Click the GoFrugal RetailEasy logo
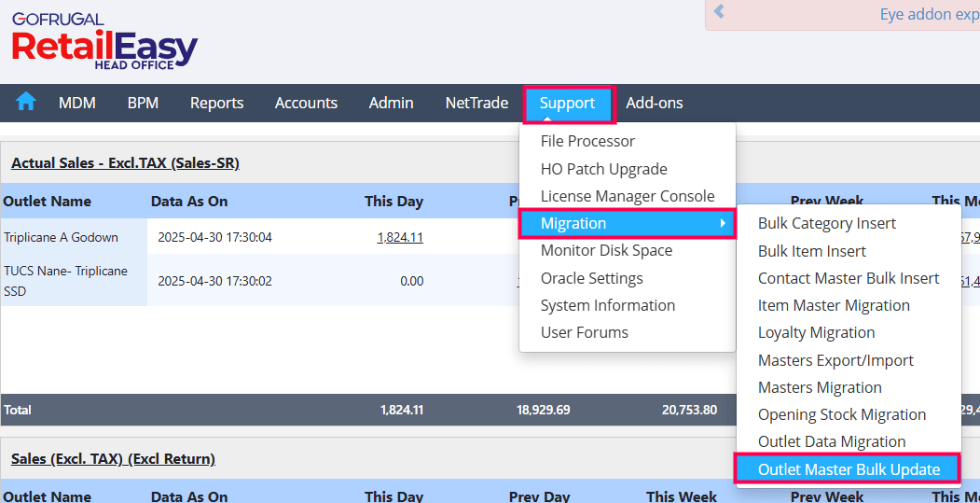 pyautogui.click(x=104, y=42)
